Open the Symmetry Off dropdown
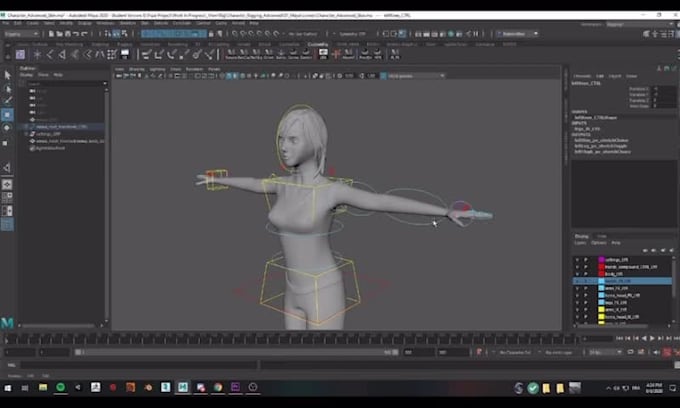Screen dimensions: 680x408 point(352,34)
